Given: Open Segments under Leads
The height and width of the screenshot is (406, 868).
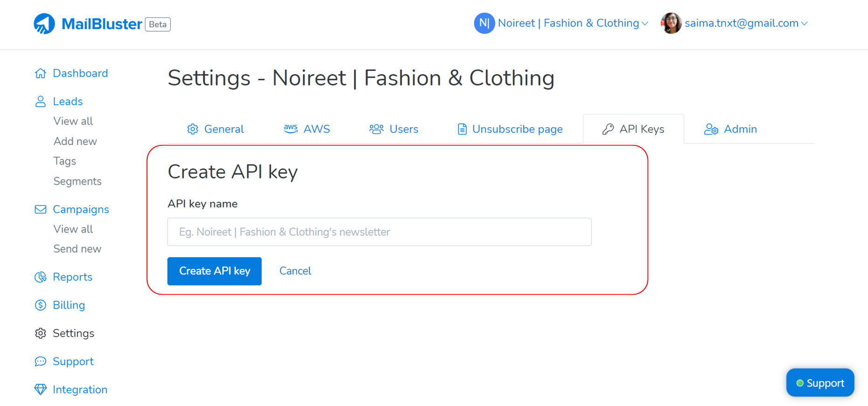Looking at the screenshot, I should tap(77, 181).
